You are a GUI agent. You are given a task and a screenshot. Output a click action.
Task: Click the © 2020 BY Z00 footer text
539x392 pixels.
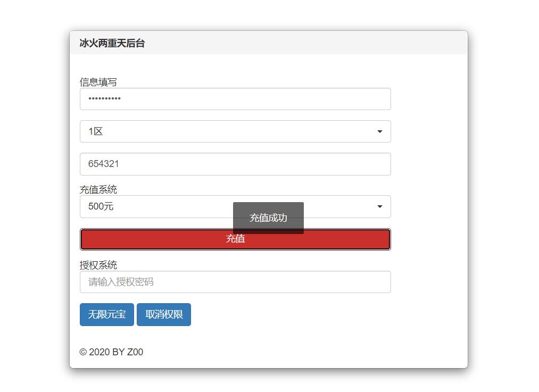(111, 352)
